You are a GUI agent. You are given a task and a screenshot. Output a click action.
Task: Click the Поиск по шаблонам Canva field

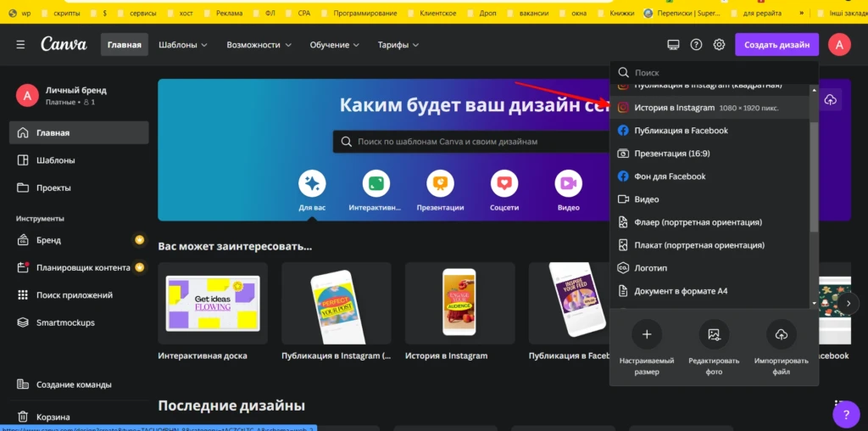click(470, 142)
